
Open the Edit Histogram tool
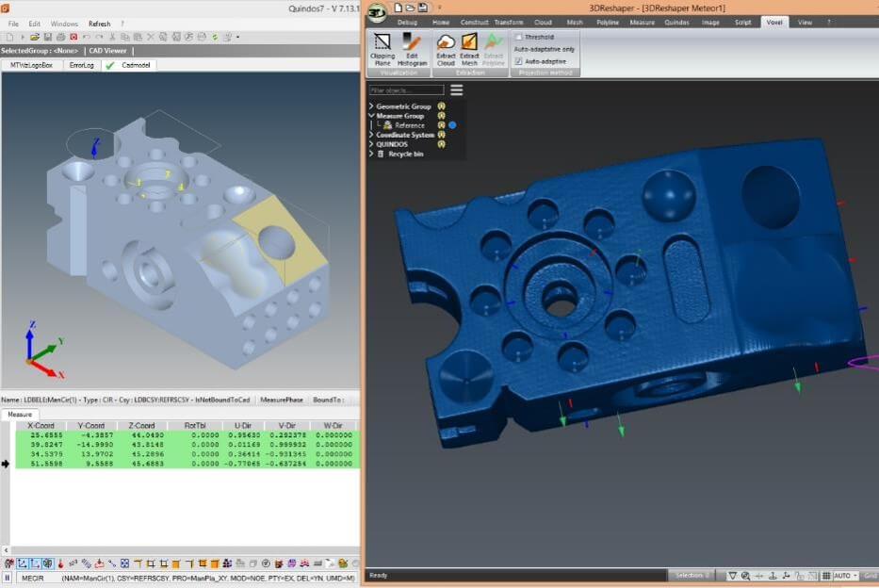click(x=412, y=49)
